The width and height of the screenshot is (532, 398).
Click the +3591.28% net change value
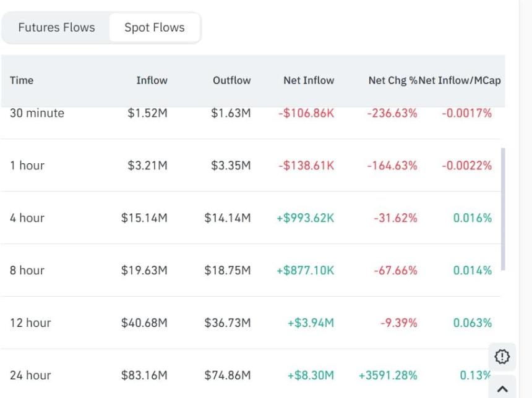click(x=388, y=375)
